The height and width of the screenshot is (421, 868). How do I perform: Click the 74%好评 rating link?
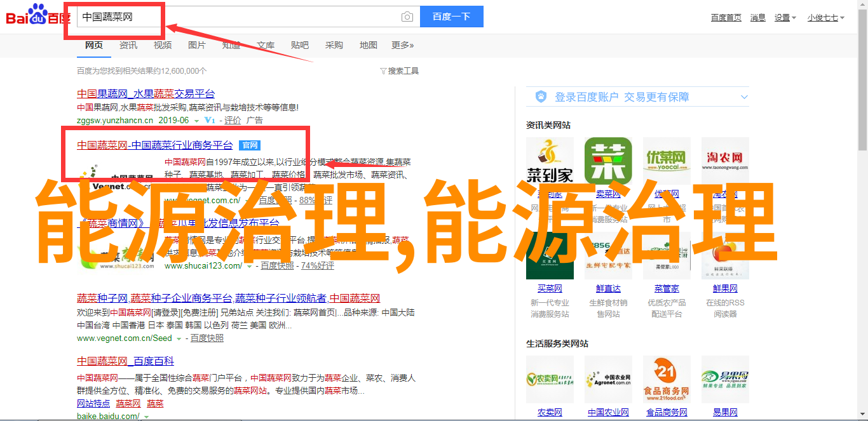coord(318,266)
